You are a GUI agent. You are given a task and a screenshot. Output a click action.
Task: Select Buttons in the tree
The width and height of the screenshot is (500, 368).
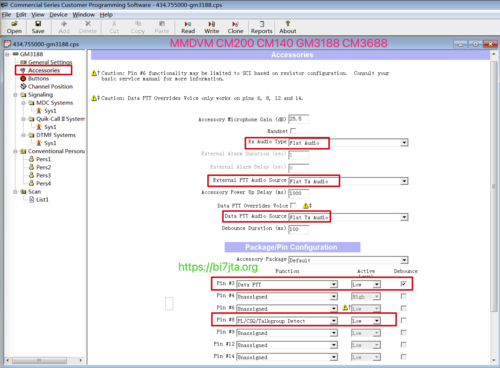click(38, 79)
